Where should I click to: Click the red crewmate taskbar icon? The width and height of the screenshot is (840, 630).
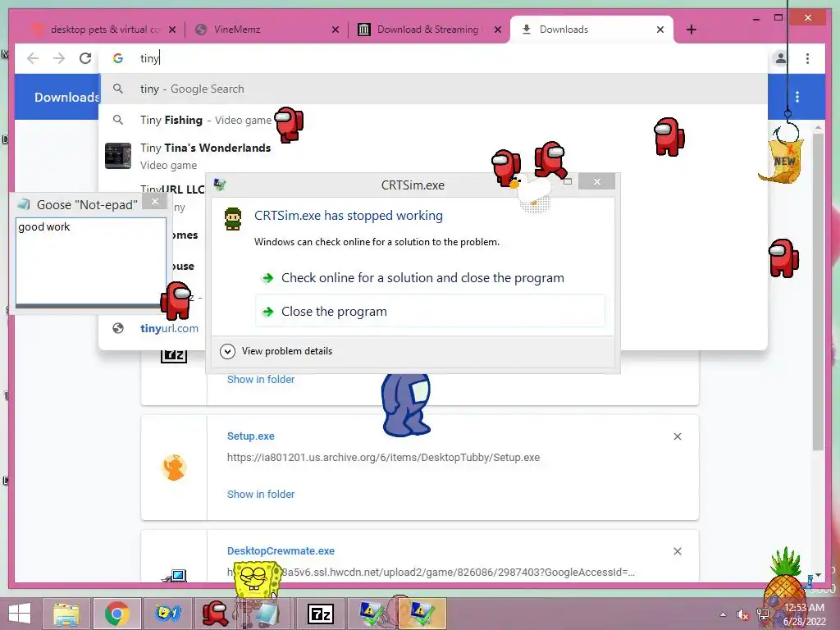[x=216, y=614]
